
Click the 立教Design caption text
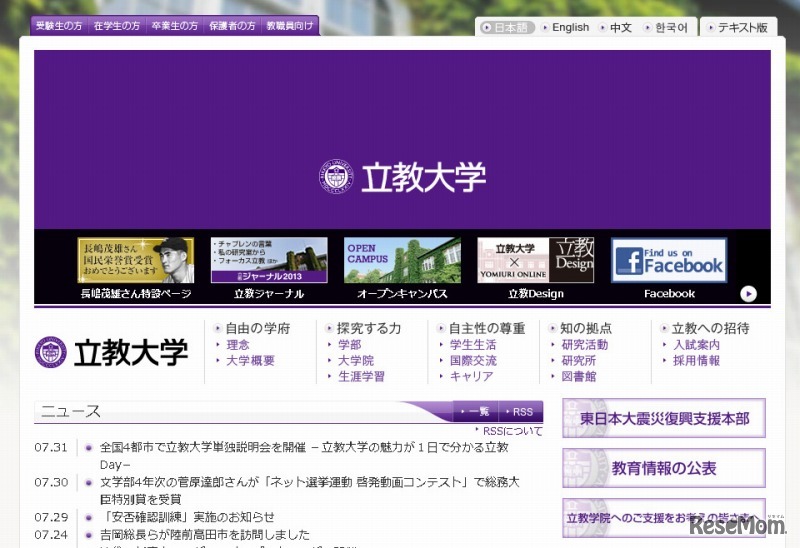(x=536, y=294)
